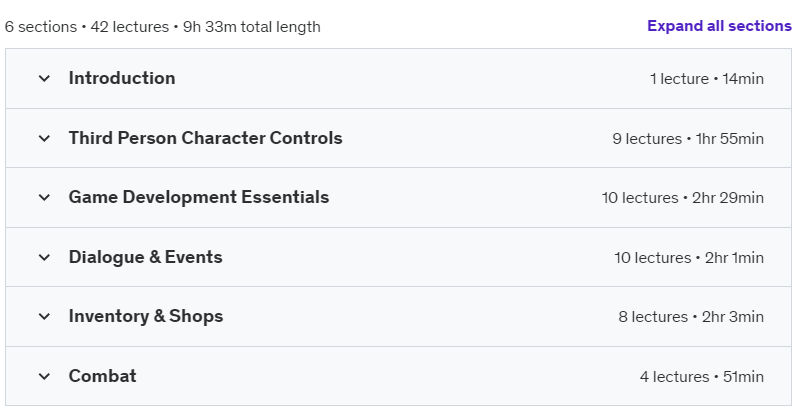Image resolution: width=793 pixels, height=410 pixels.
Task: Click the 9 lectures • 1hr 55min label
Action: click(x=688, y=139)
